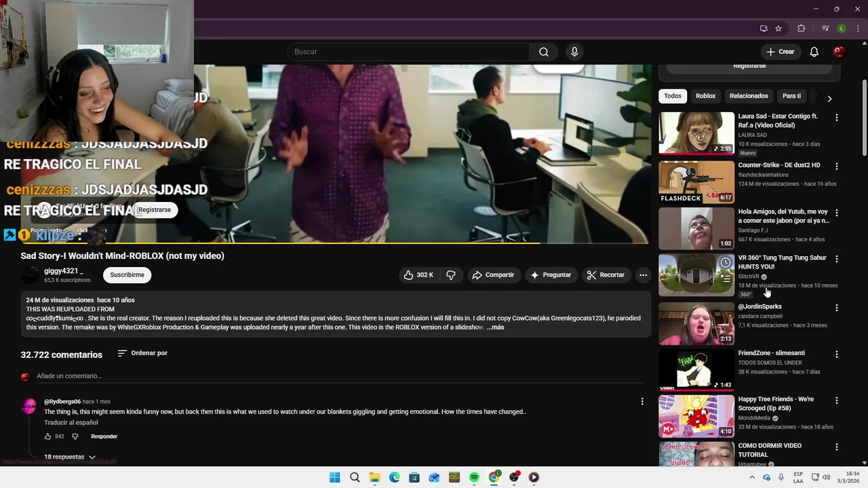Click the YouTube search magnifier button

tap(544, 52)
